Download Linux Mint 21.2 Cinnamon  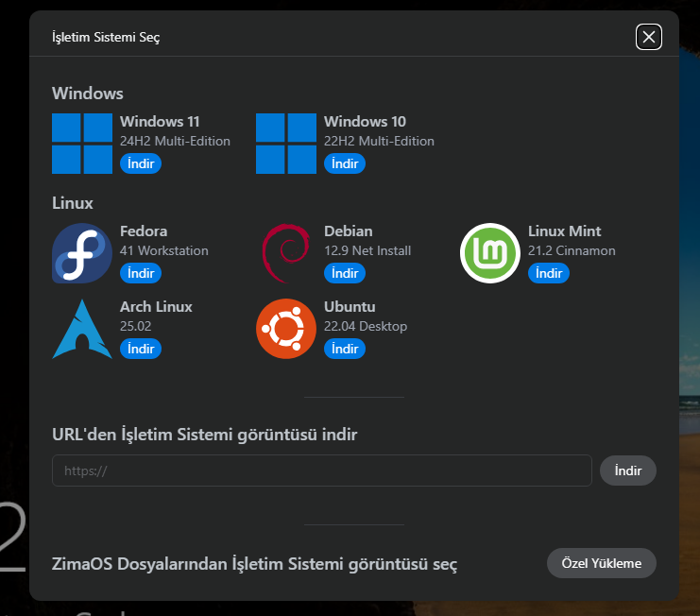coord(549,273)
